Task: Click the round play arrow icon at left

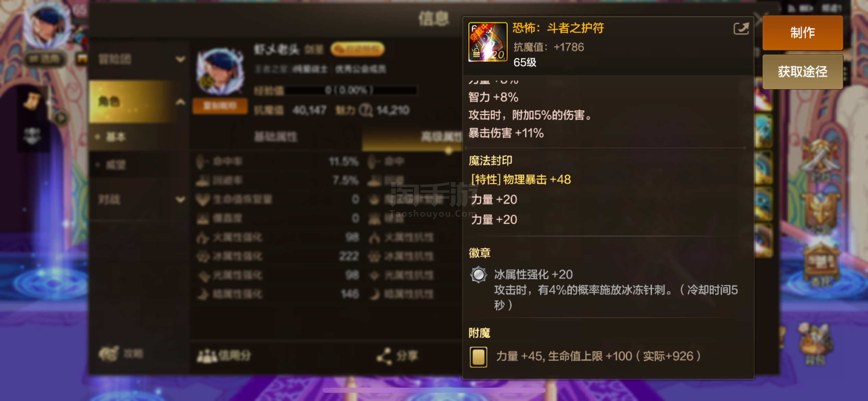Action: (x=61, y=118)
